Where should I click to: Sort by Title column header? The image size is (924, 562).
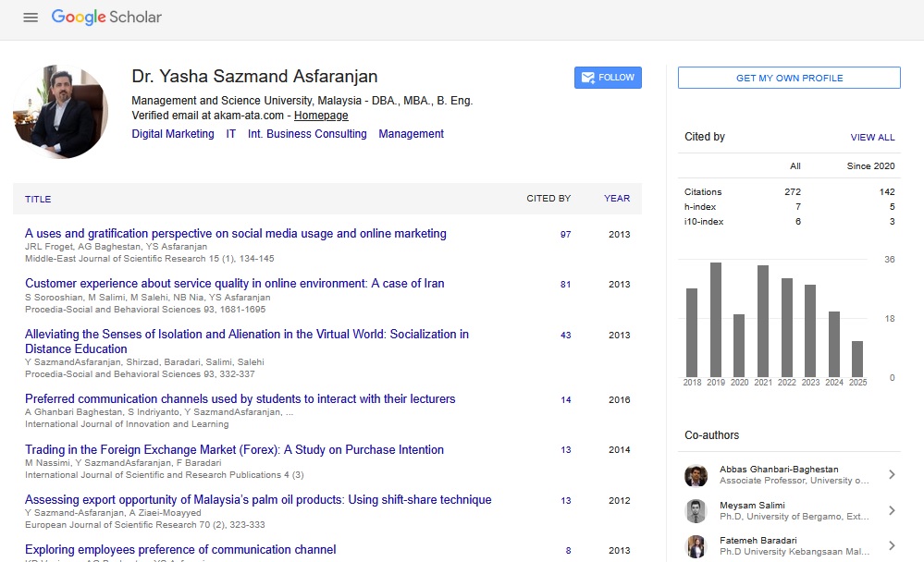38,199
